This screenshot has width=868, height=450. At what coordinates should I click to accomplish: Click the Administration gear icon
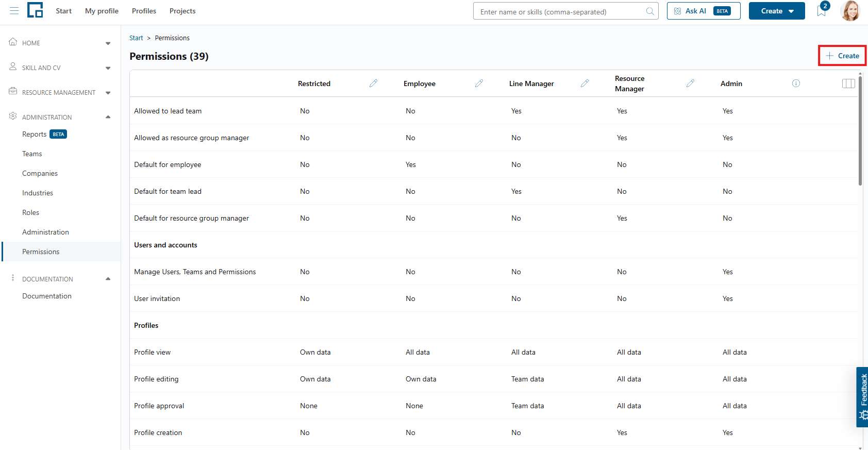point(13,116)
